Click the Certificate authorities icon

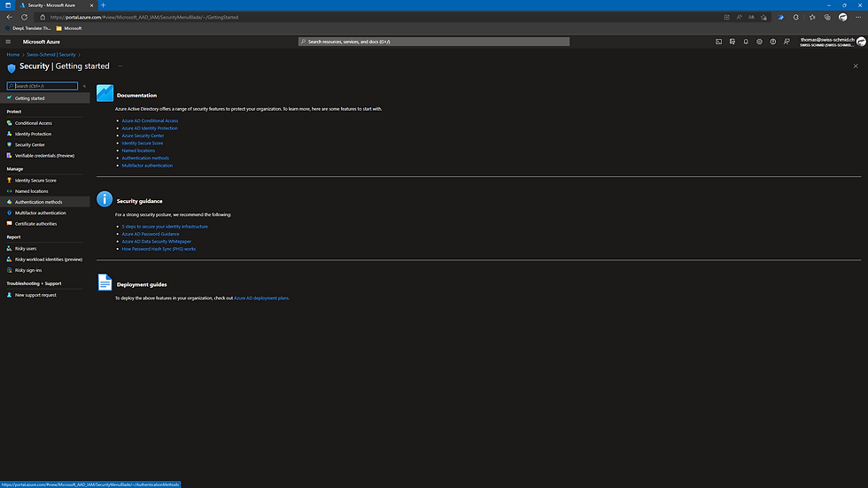[10, 223]
